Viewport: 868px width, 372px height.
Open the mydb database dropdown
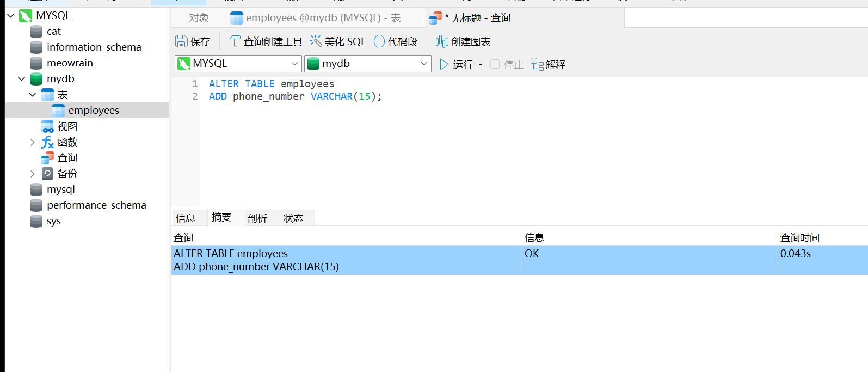(424, 64)
